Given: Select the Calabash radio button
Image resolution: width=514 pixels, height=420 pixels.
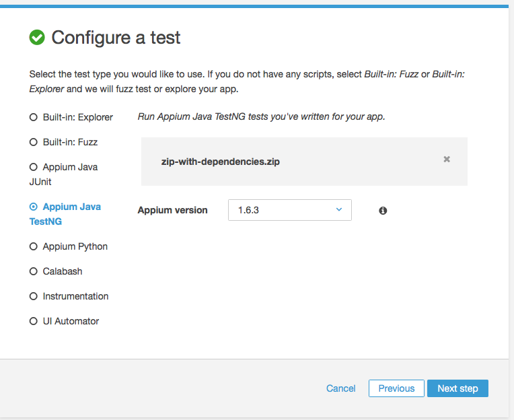Looking at the screenshot, I should pos(34,271).
